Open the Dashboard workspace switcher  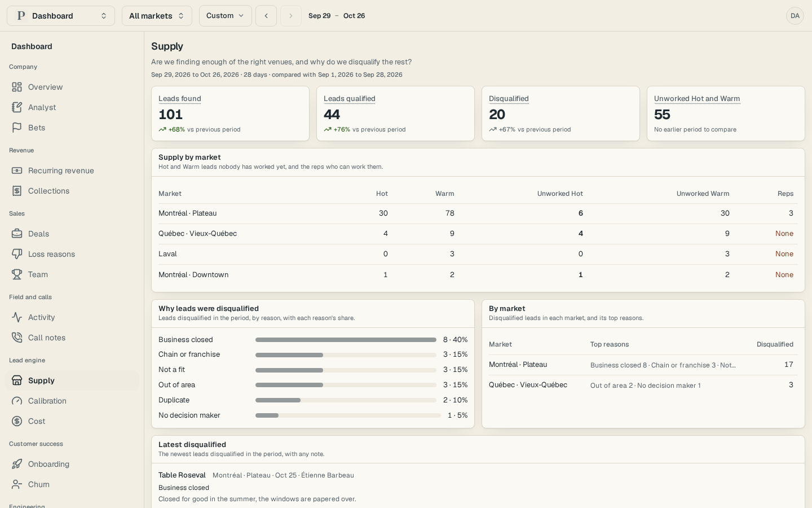[61, 16]
